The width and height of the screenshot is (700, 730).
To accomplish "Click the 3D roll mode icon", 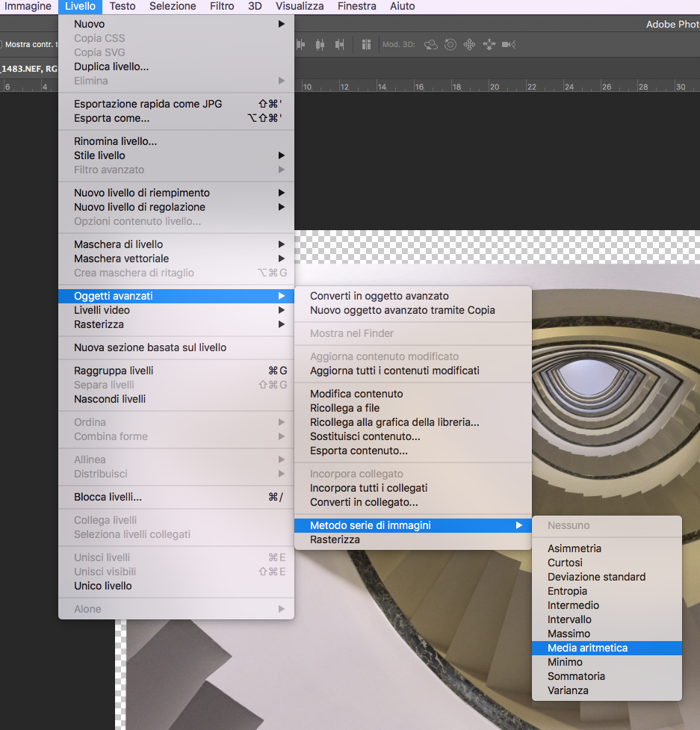I will tap(450, 45).
